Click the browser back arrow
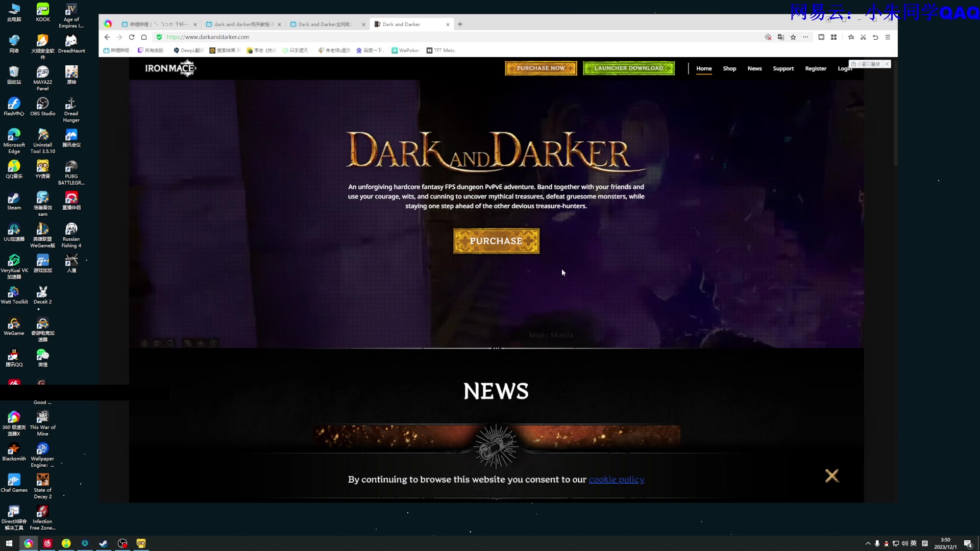Viewport: 980px width, 551px height. (107, 37)
